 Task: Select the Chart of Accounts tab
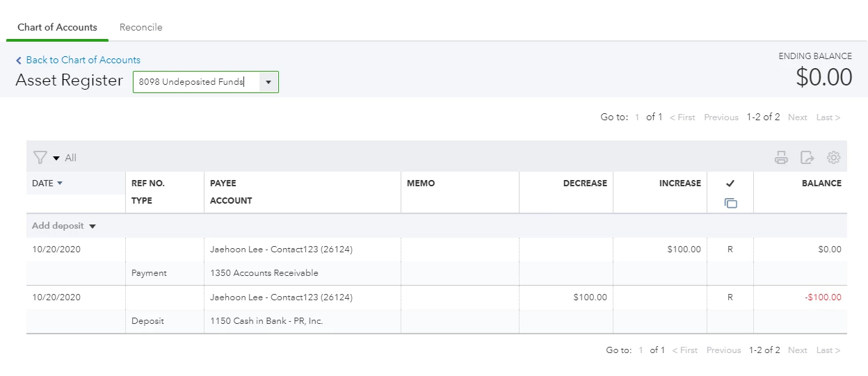(57, 27)
